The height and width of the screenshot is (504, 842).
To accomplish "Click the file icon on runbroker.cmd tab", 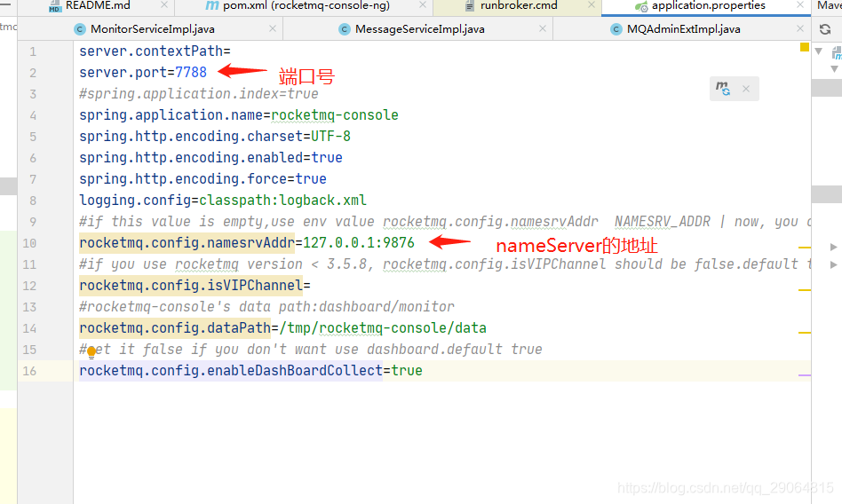I will (x=470, y=6).
